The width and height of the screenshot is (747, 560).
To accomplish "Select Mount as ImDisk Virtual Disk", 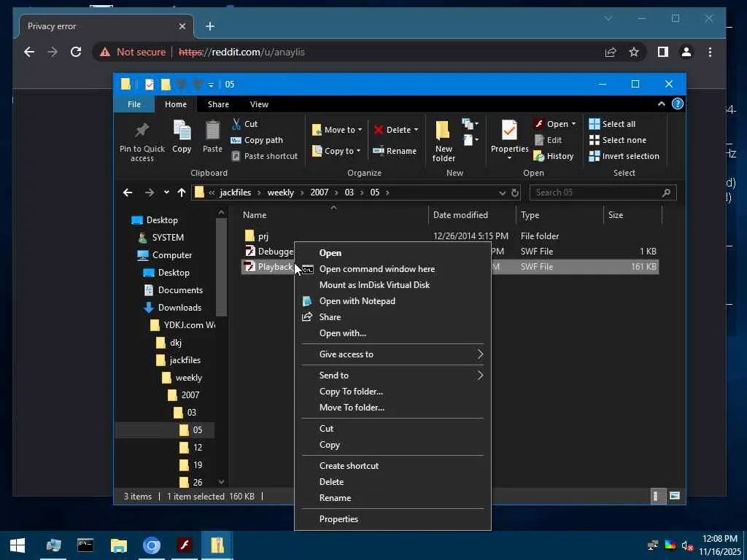I will 374,285.
